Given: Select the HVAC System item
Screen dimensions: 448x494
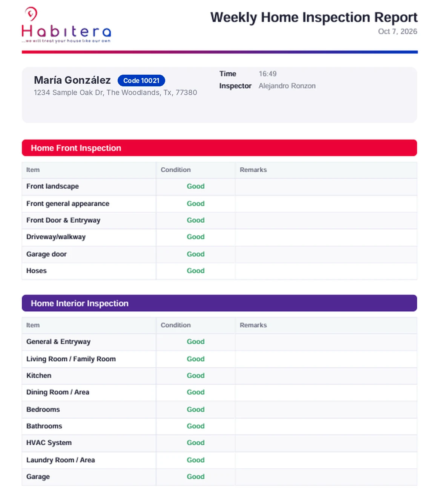Looking at the screenshot, I should tap(49, 443).
